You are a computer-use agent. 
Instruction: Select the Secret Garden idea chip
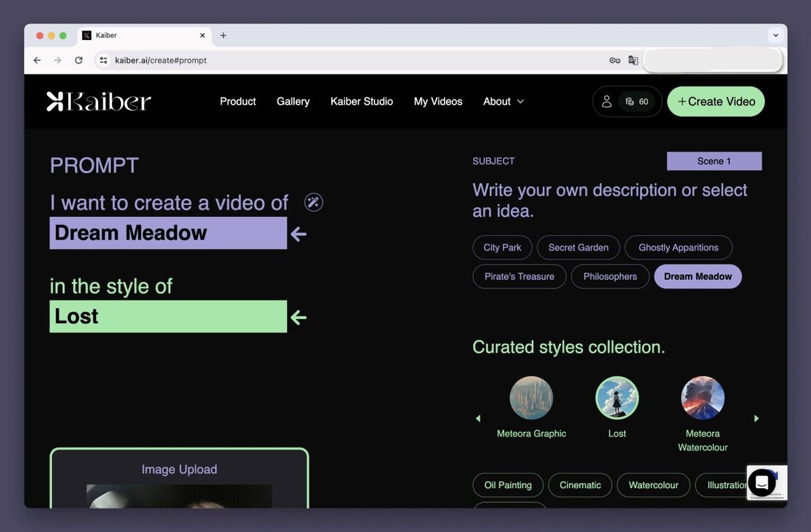(579, 247)
